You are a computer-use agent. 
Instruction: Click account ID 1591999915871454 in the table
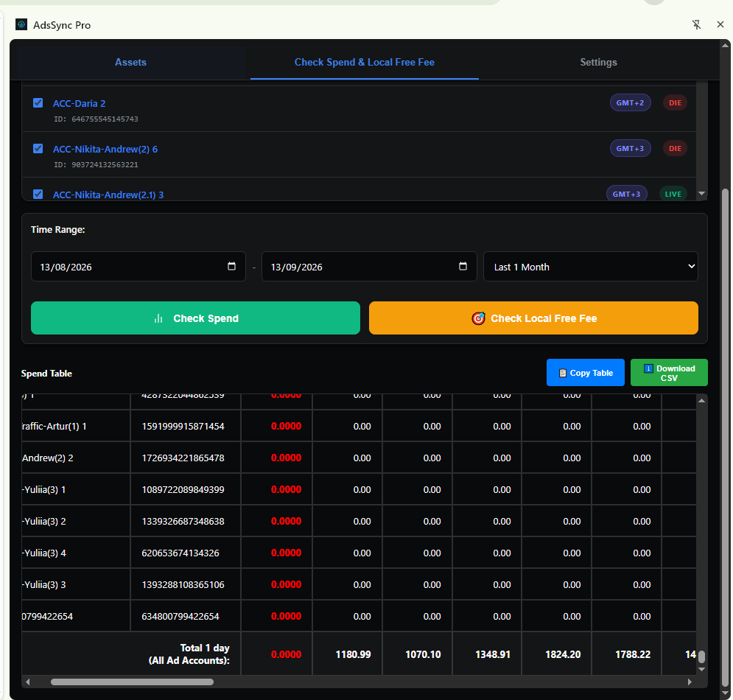click(x=183, y=427)
